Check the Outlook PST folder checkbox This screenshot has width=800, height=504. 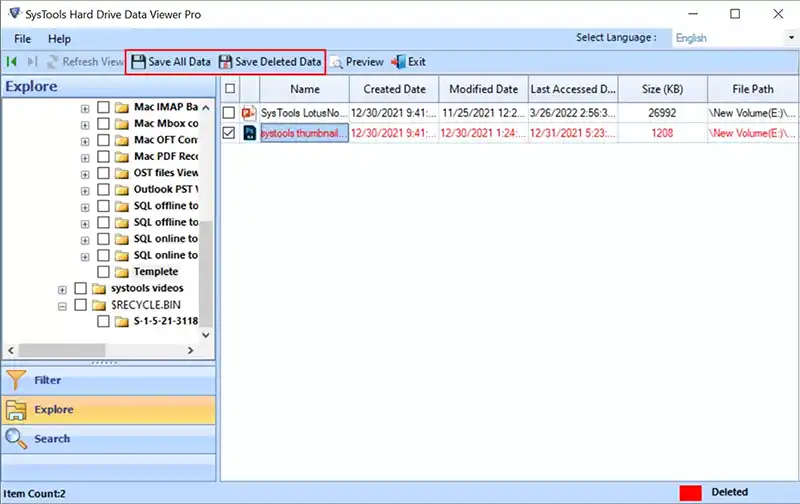click(x=104, y=189)
